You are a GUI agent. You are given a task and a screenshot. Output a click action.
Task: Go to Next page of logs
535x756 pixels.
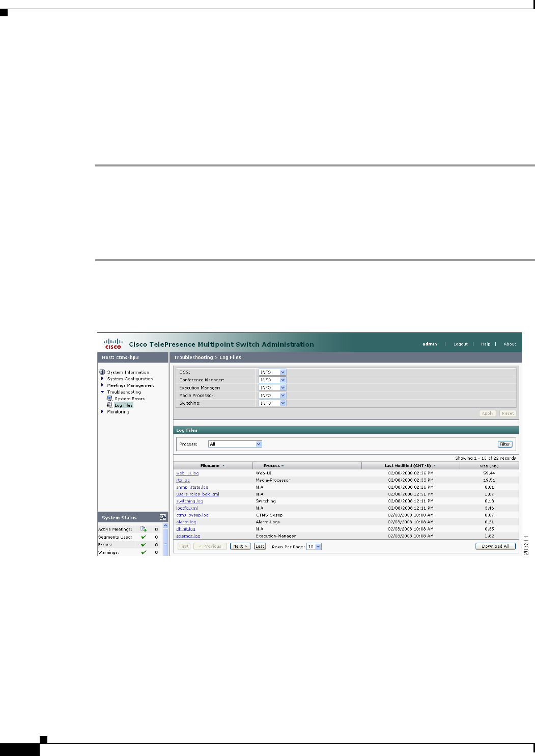pyautogui.click(x=240, y=546)
